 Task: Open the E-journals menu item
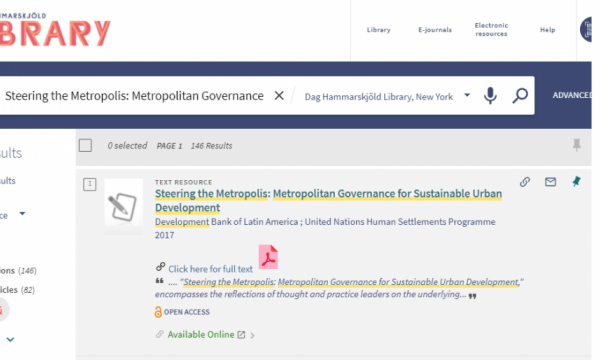tap(435, 30)
